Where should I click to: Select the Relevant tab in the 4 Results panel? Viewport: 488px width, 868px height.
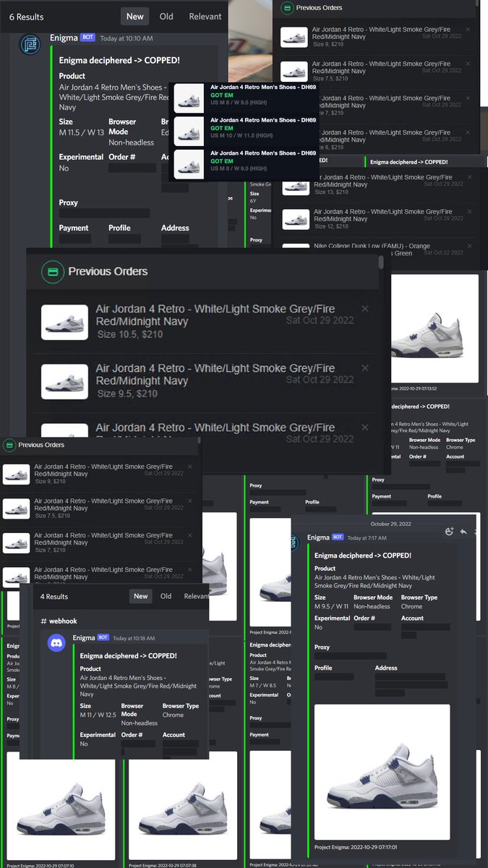(x=196, y=597)
